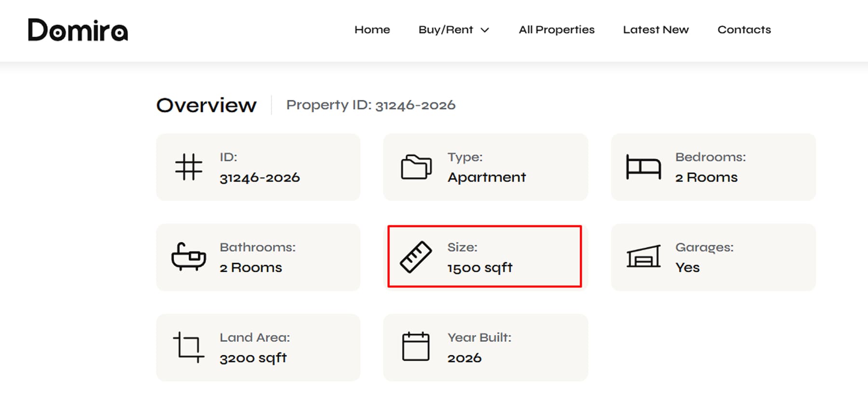Viewport: 868px width, 405px height.
Task: Click the ruler icon for Size
Action: (416, 257)
